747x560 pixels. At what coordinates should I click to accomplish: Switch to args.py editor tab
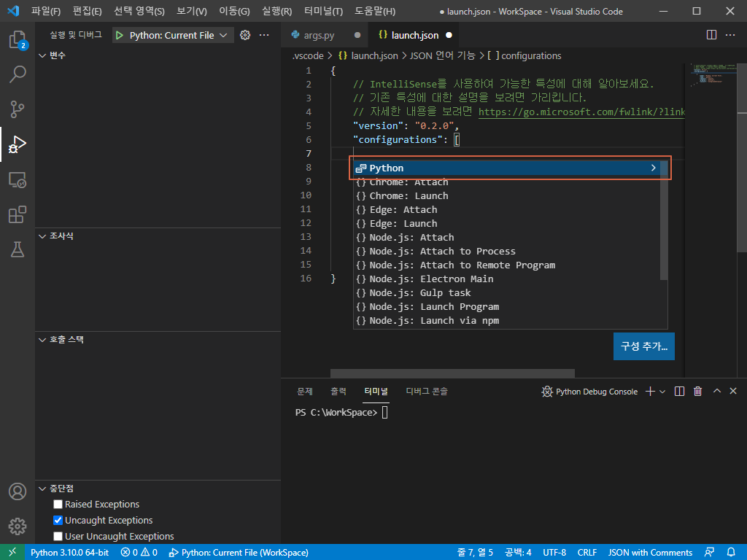(325, 35)
